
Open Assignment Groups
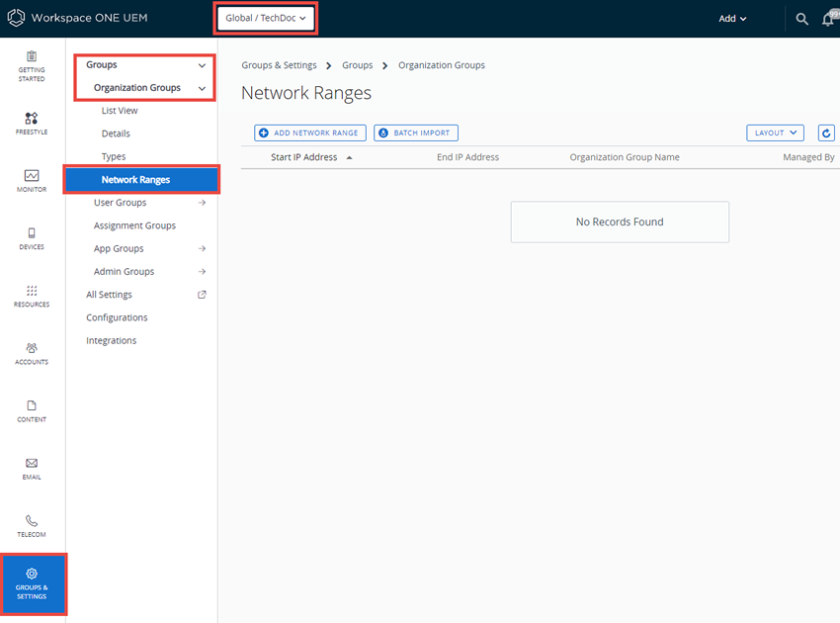[134, 225]
